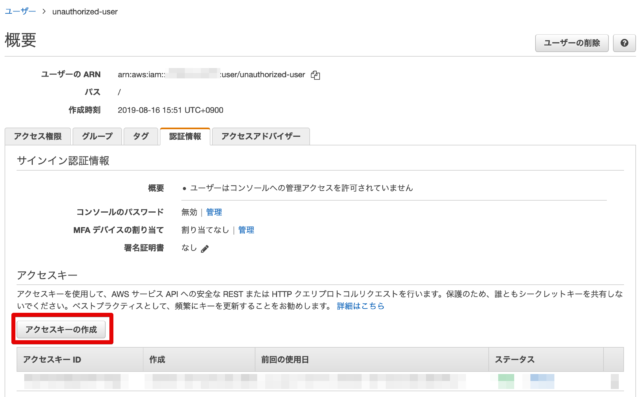
Task: Switch to the アクセス権限 tab
Action: tap(38, 136)
